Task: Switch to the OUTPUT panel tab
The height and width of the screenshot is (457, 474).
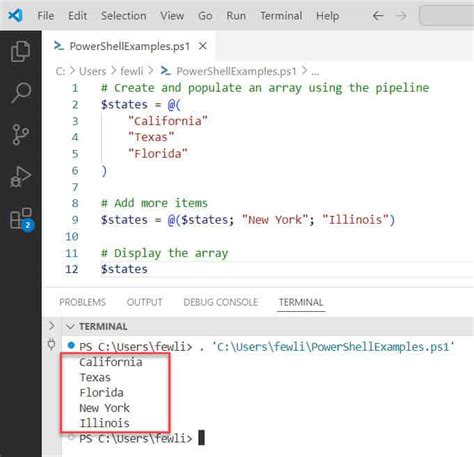Action: 144,302
